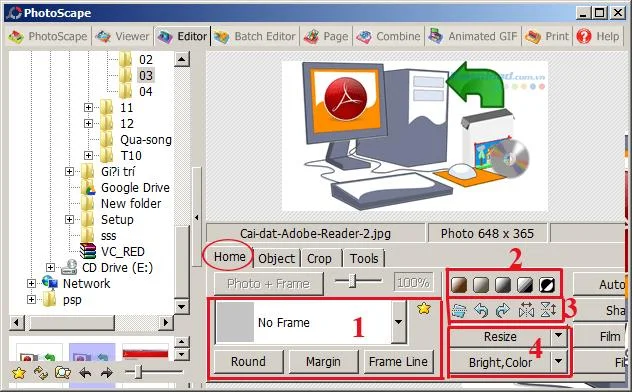Apply the diagonal black-white threshold icon
The height and width of the screenshot is (392, 632).
click(525, 285)
